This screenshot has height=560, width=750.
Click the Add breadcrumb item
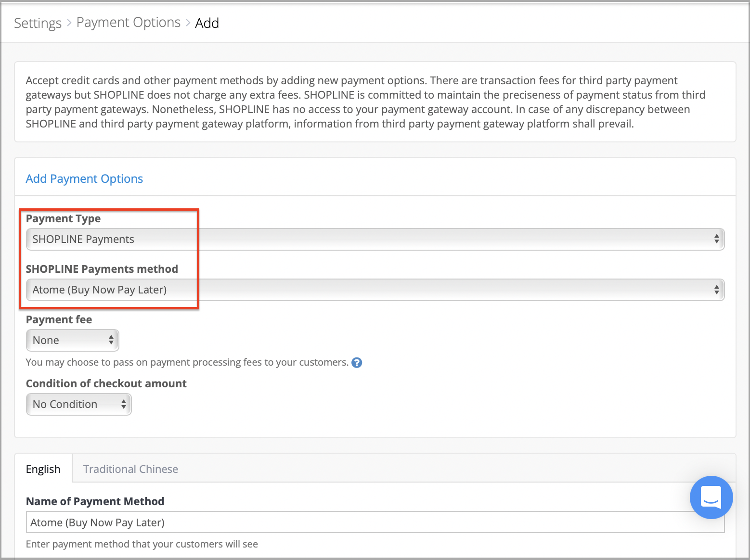[207, 23]
